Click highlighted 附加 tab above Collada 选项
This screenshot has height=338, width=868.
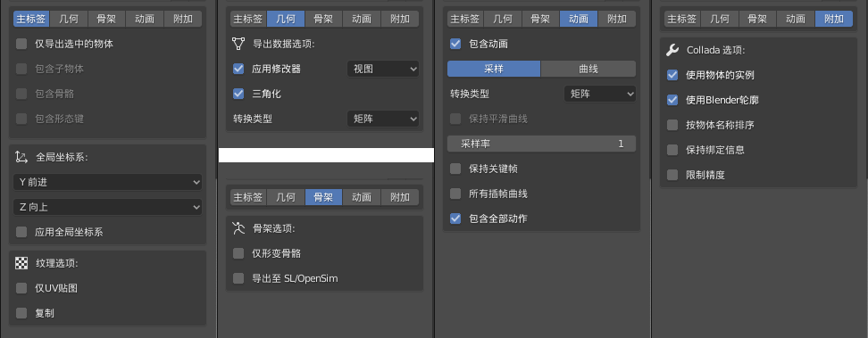point(834,19)
